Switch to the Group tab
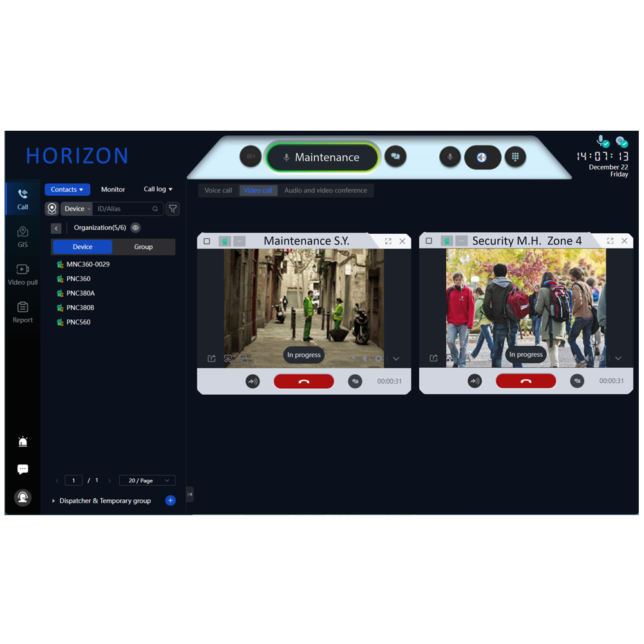Image resolution: width=644 pixels, height=644 pixels. [x=143, y=247]
